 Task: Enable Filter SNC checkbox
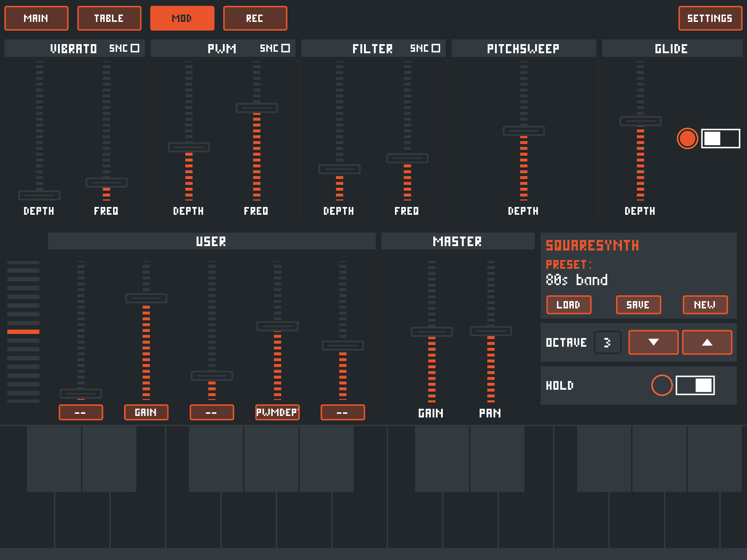click(436, 48)
